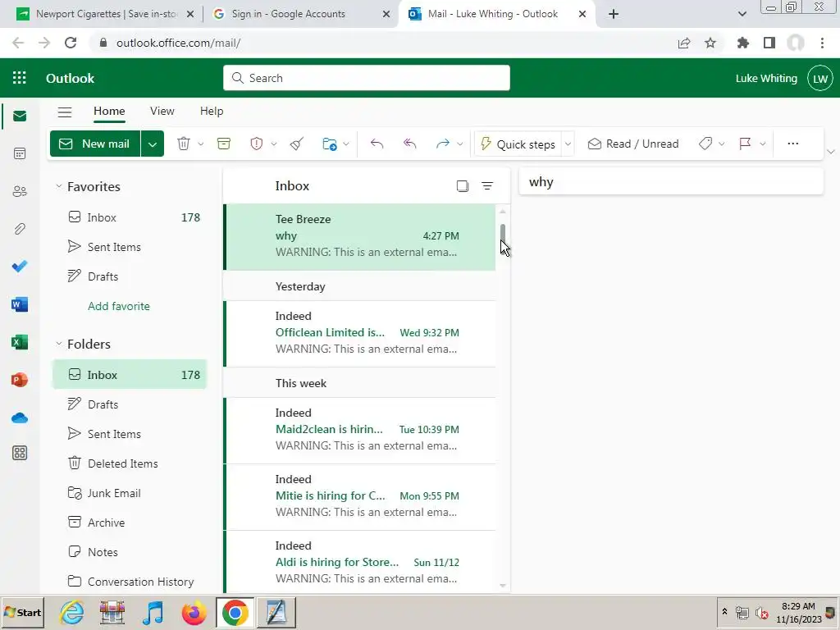Switch to the Newport Cigarettes browser tab
Viewport: 840px width, 630px height.
(x=106, y=14)
